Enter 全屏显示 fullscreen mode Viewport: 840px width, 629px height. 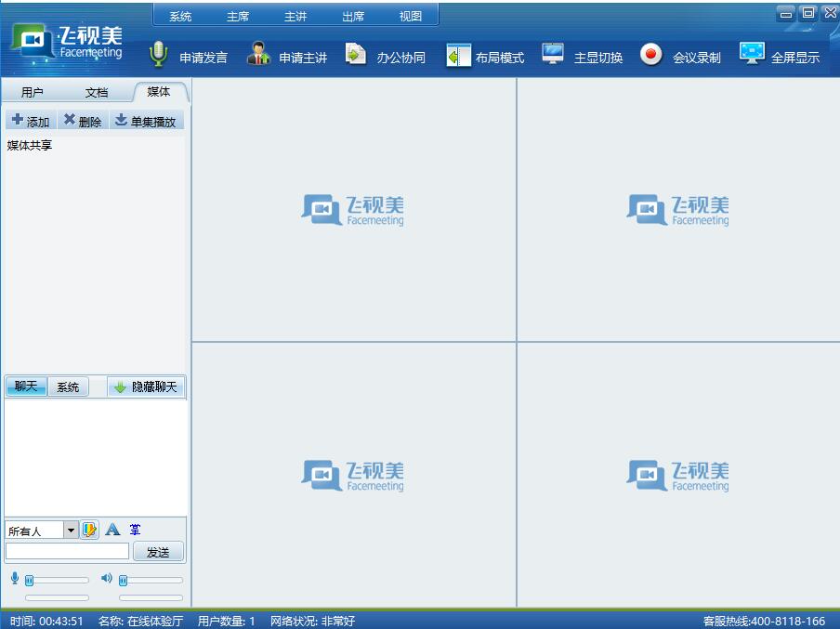click(x=751, y=54)
